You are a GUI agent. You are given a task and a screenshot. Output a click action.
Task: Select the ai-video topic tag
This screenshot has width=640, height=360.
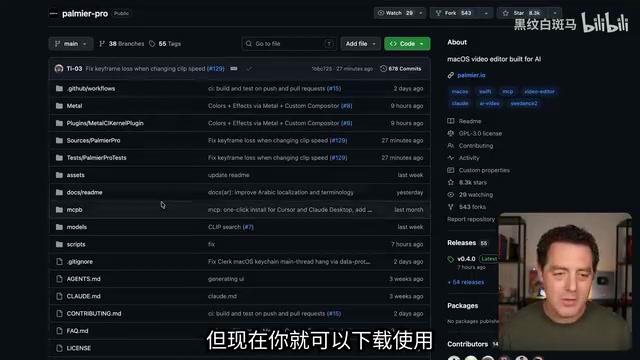[489, 103]
